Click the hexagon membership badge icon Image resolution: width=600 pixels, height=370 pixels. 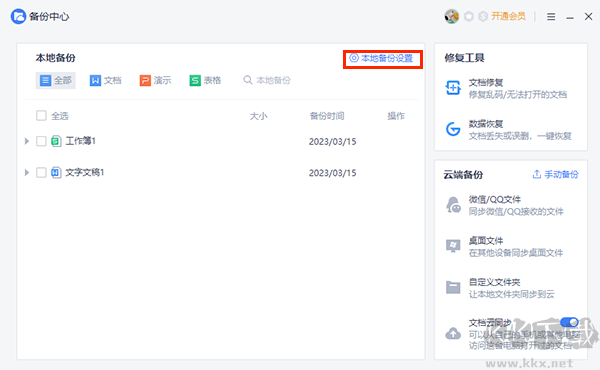469,16
